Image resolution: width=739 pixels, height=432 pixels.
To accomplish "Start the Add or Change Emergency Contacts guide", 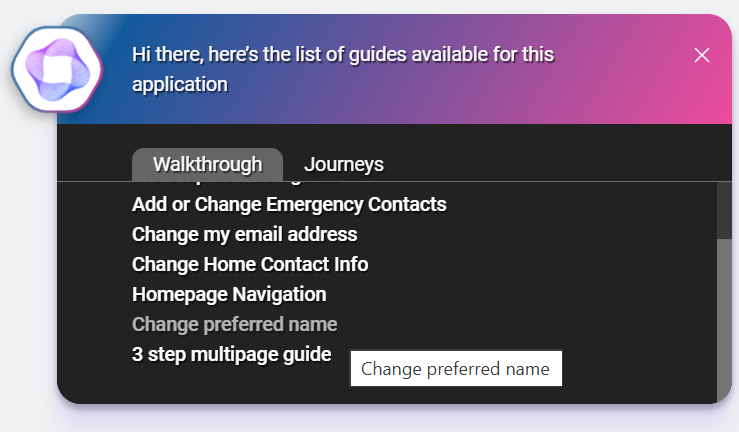I will click(x=289, y=205).
